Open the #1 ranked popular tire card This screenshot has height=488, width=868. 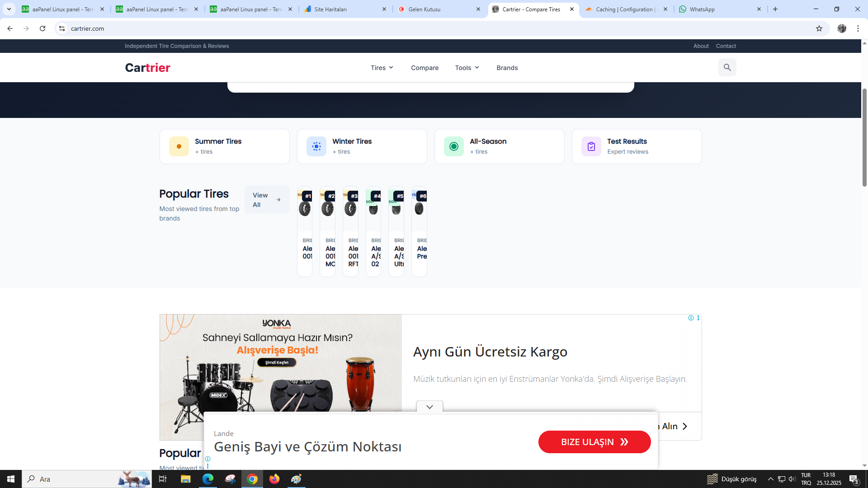coord(305,231)
